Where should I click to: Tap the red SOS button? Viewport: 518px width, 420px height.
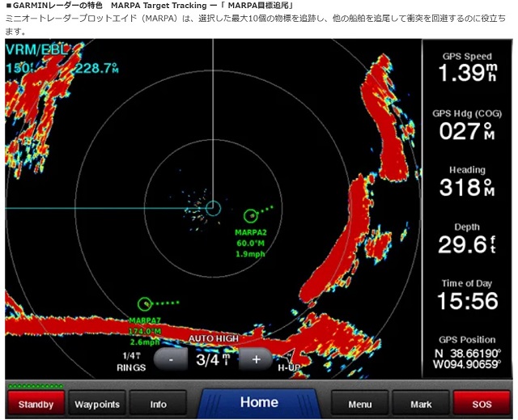point(482,403)
